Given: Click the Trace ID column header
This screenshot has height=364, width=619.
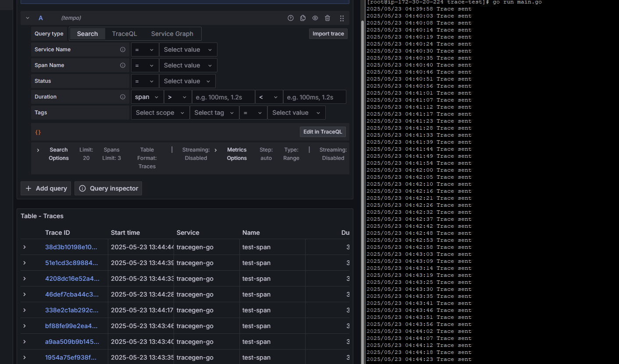Looking at the screenshot, I should coord(57,233).
